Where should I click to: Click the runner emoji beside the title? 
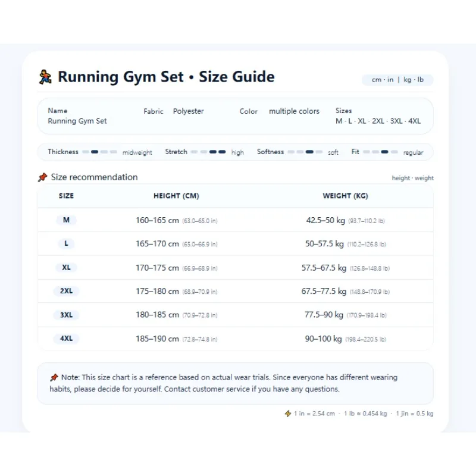point(45,77)
